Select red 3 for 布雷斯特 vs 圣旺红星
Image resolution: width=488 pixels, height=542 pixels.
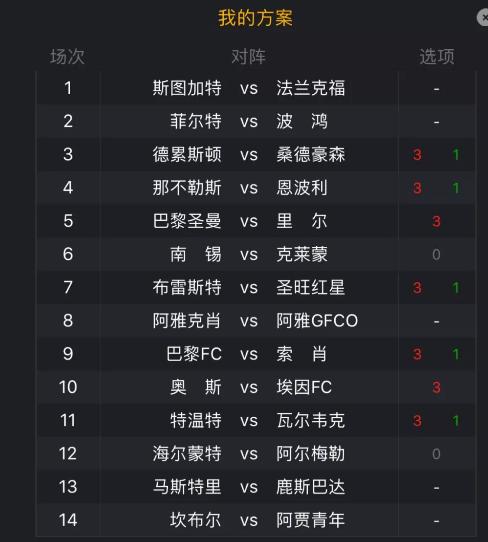pyautogui.click(x=417, y=288)
